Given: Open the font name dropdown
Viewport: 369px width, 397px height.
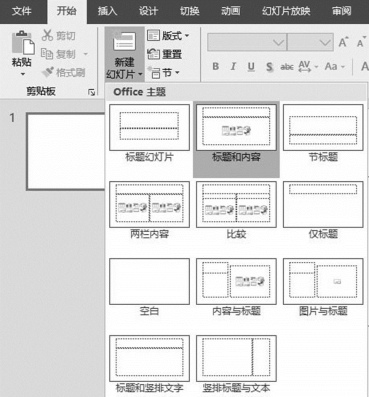Looking at the screenshot, I should pyautogui.click(x=278, y=42).
